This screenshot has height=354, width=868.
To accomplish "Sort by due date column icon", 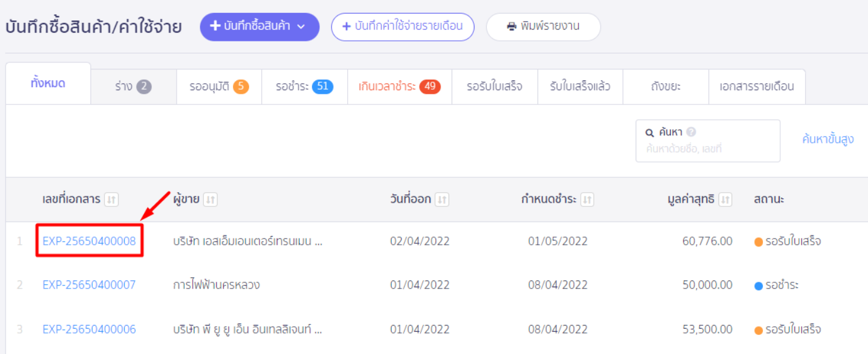I will [x=587, y=200].
